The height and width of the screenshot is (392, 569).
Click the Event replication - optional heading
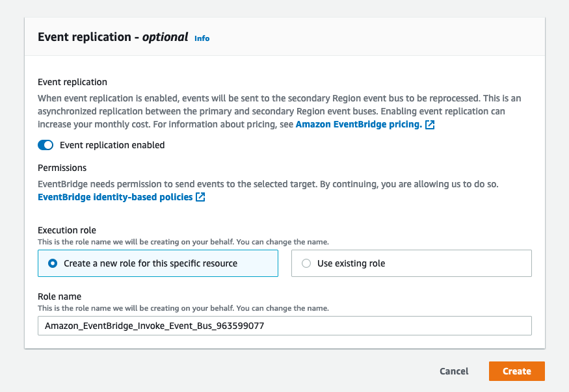(112, 37)
